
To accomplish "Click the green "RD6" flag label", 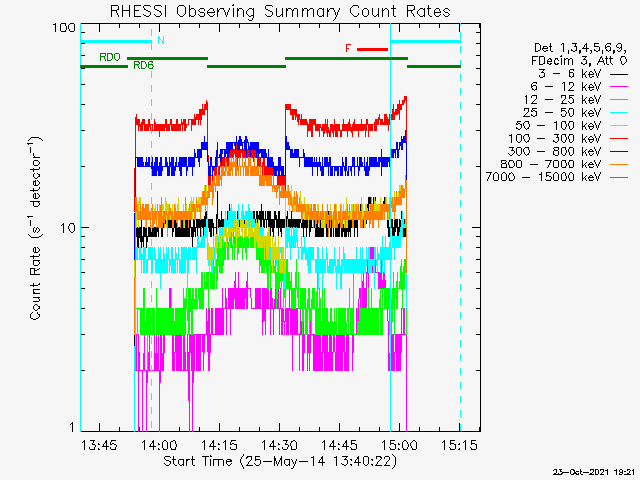I will 144,65.
